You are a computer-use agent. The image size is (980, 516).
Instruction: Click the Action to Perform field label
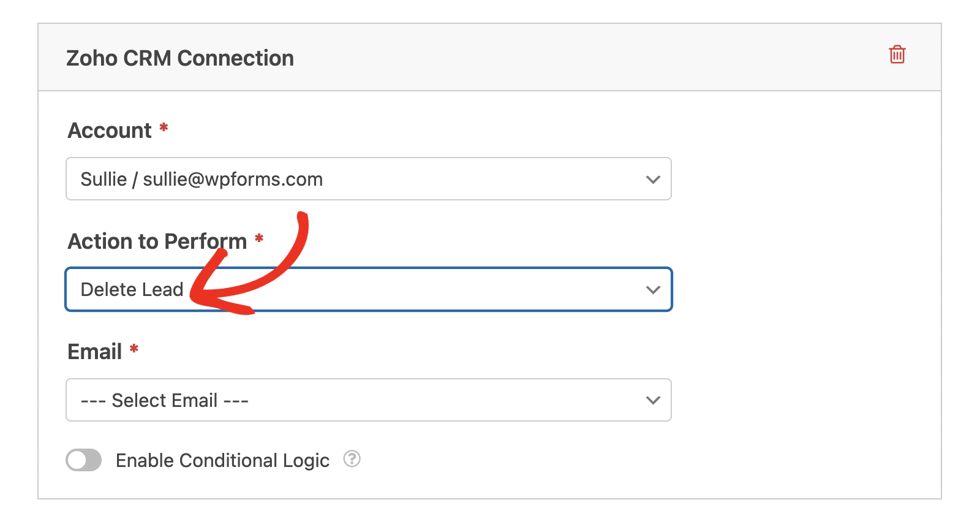(157, 241)
